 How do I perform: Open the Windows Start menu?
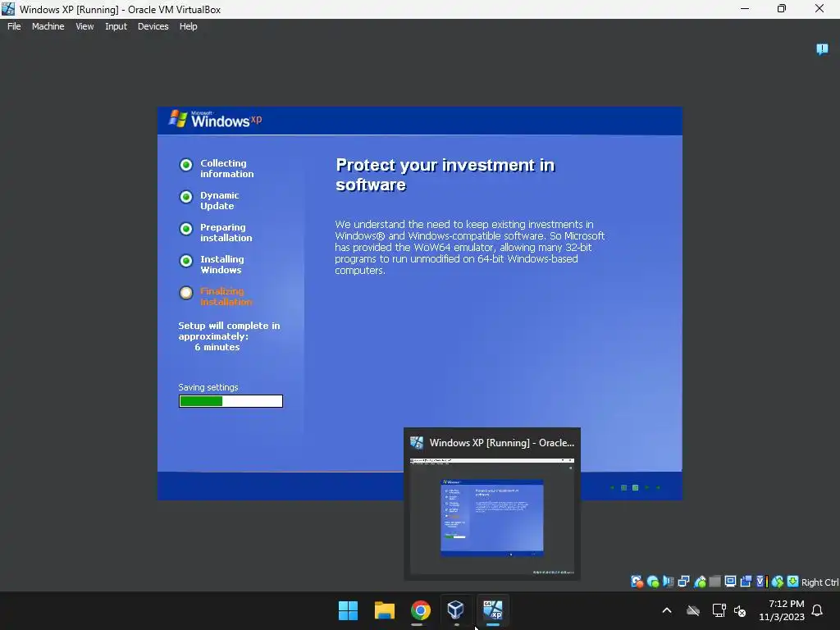pos(348,610)
